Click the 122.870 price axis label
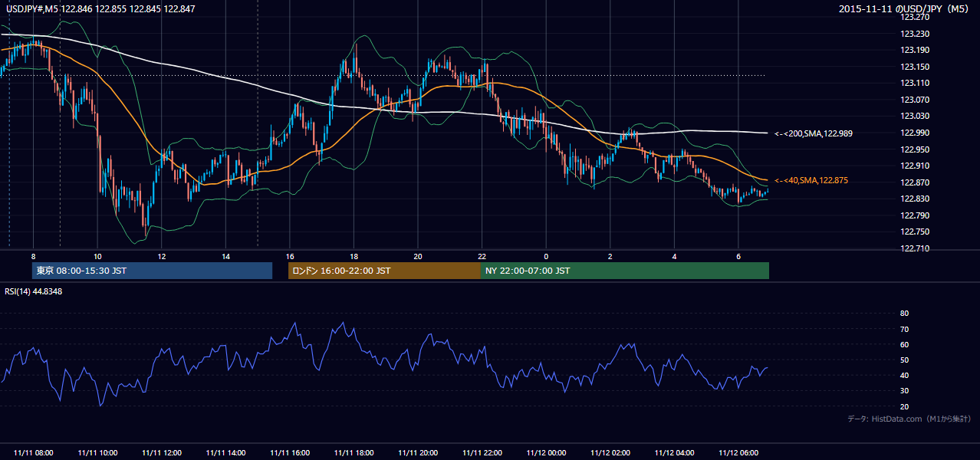 [915, 182]
